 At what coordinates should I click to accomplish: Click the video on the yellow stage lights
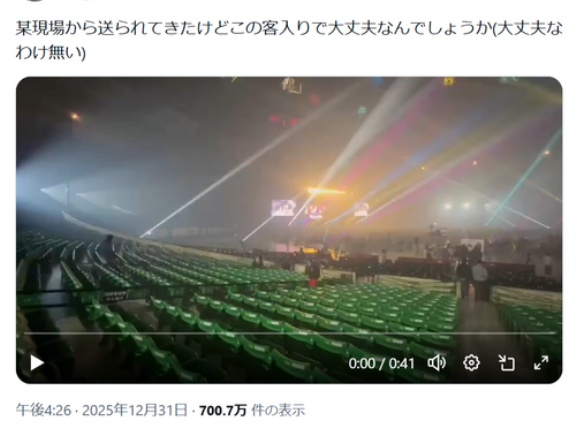326,191
